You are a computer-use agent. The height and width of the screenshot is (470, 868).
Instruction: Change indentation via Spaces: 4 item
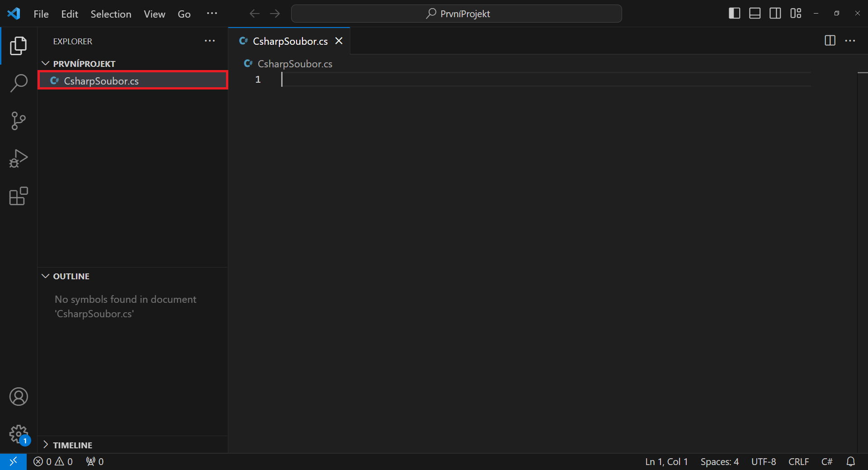[x=719, y=461]
